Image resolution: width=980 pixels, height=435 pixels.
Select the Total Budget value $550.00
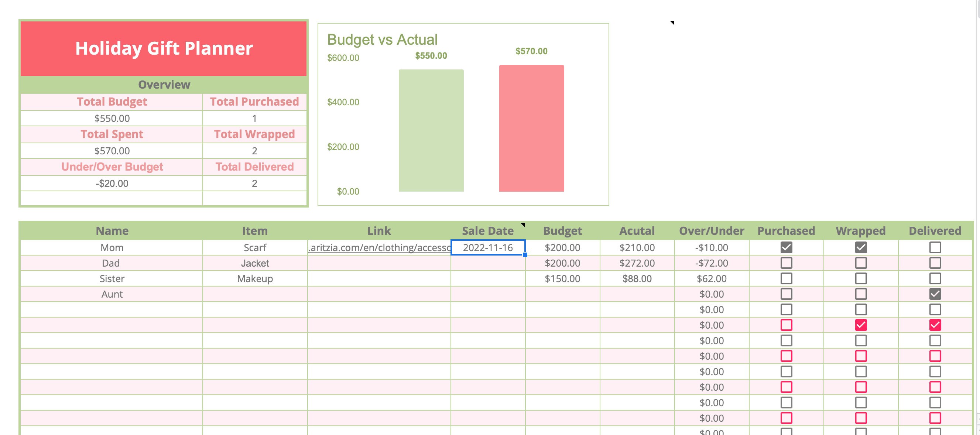click(x=112, y=118)
